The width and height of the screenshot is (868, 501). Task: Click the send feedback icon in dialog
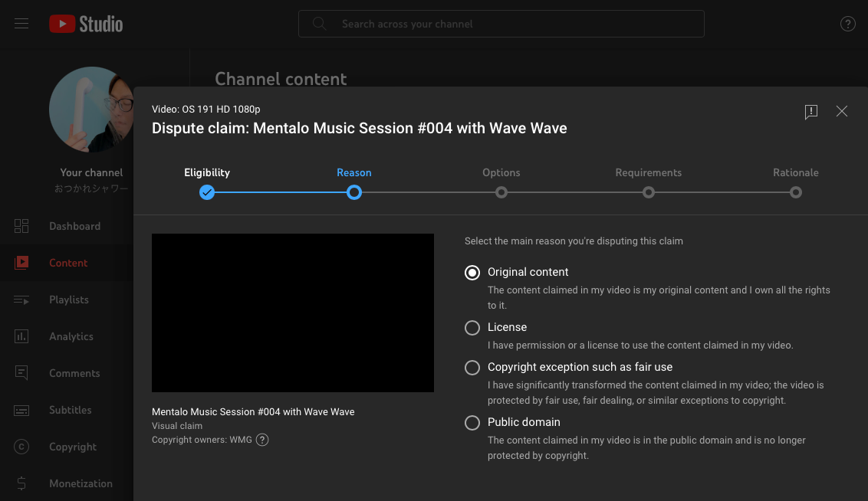[x=811, y=112]
